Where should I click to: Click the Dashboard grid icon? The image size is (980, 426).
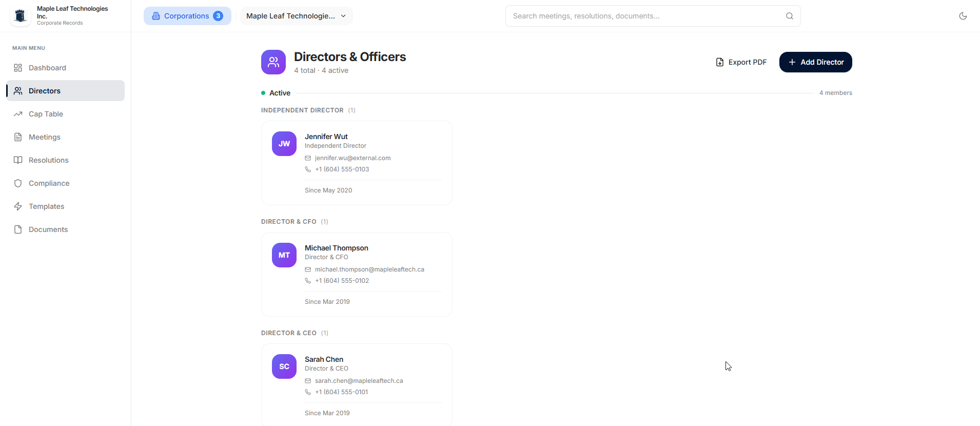[x=18, y=68]
